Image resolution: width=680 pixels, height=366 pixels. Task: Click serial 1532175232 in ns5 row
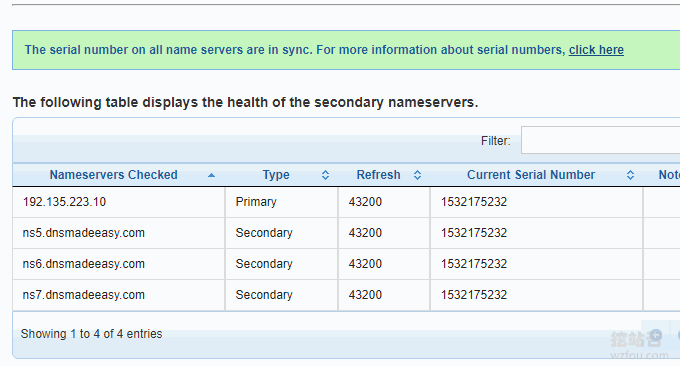click(x=537, y=233)
